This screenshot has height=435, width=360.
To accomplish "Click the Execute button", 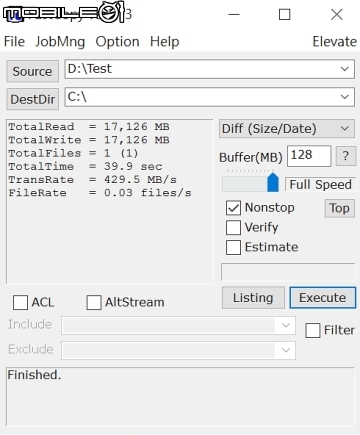I will tap(323, 298).
